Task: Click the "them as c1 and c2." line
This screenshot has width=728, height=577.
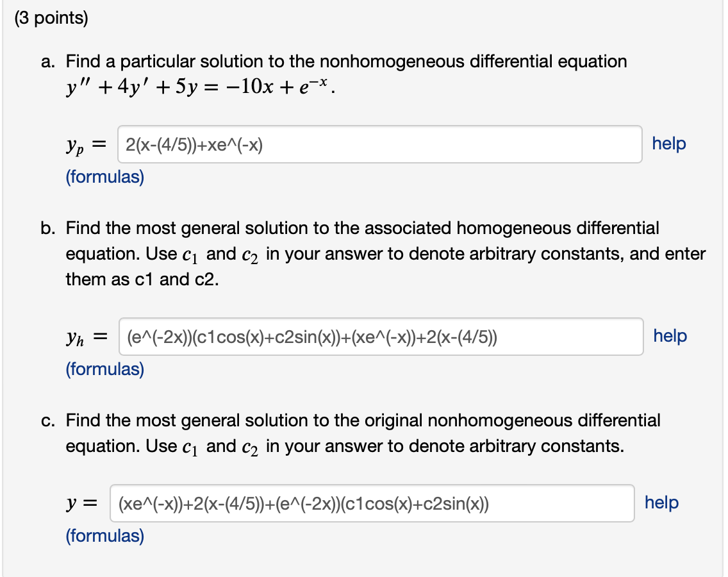Action: coord(142,280)
